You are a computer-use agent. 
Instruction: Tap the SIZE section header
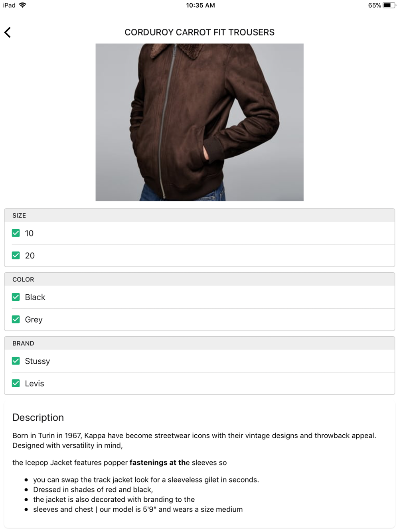click(199, 215)
